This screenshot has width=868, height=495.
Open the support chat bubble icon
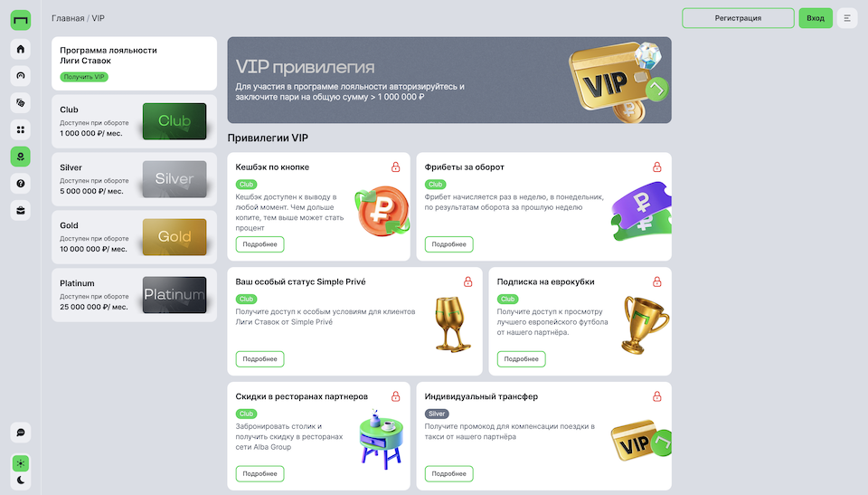coord(21,433)
